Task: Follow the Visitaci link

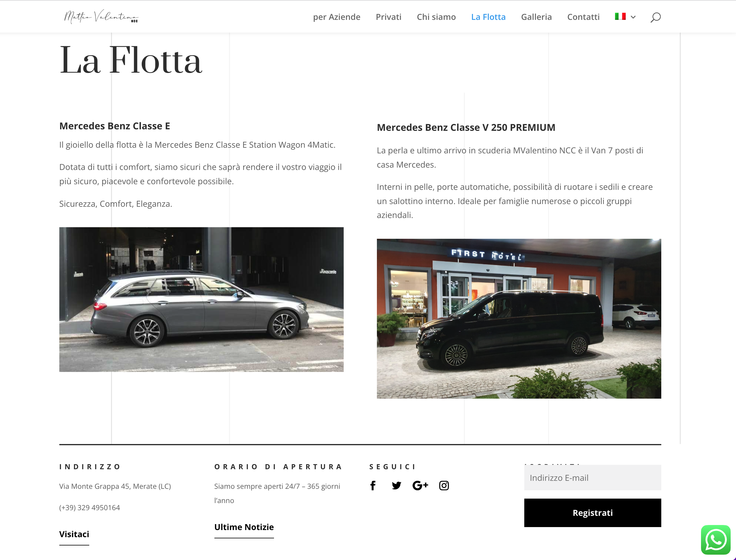Action: tap(74, 534)
